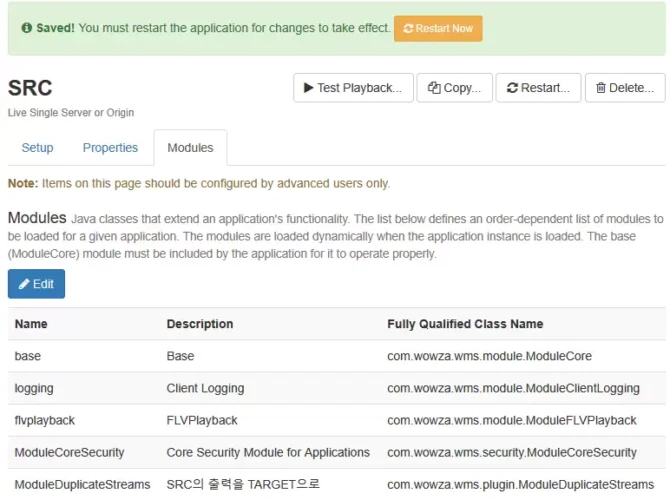The image size is (670, 500).
Task: Select the base module row
Action: click(336, 356)
